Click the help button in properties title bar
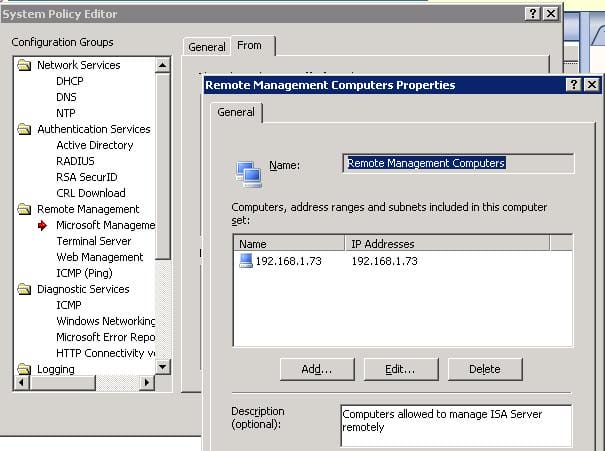605x451 pixels. [x=573, y=85]
